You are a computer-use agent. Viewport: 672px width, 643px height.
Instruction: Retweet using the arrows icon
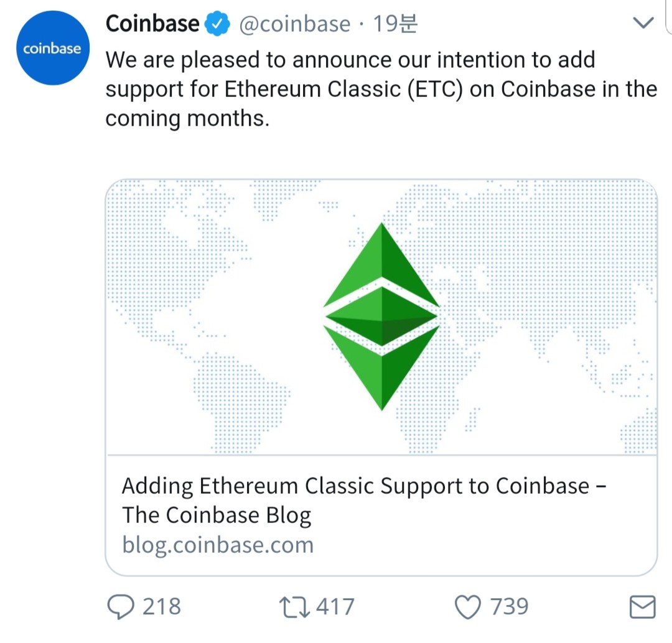296,607
